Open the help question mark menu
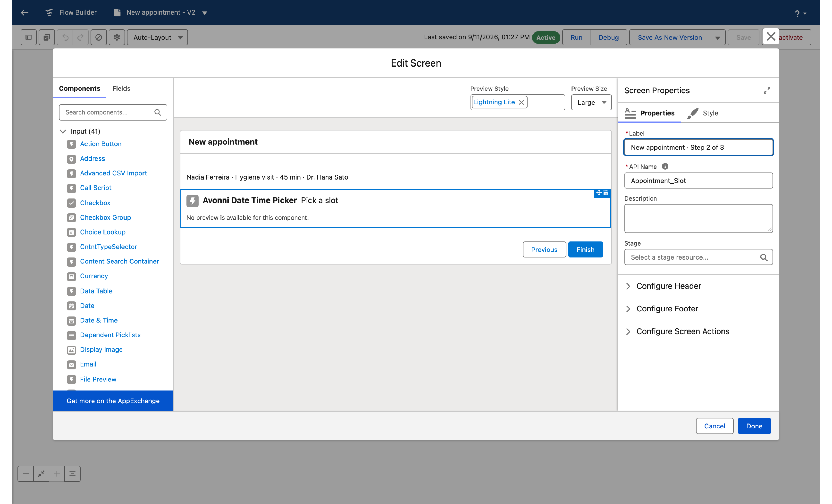Screen dimensions: 832x504 tap(800, 13)
